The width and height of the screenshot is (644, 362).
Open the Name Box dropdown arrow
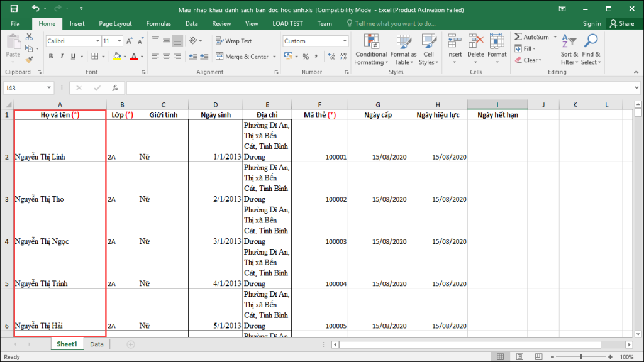pyautogui.click(x=49, y=88)
